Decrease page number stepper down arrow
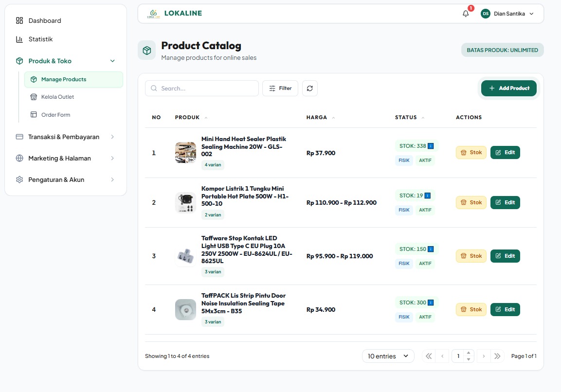Screen dimensions: 561x392 [x=469, y=359]
